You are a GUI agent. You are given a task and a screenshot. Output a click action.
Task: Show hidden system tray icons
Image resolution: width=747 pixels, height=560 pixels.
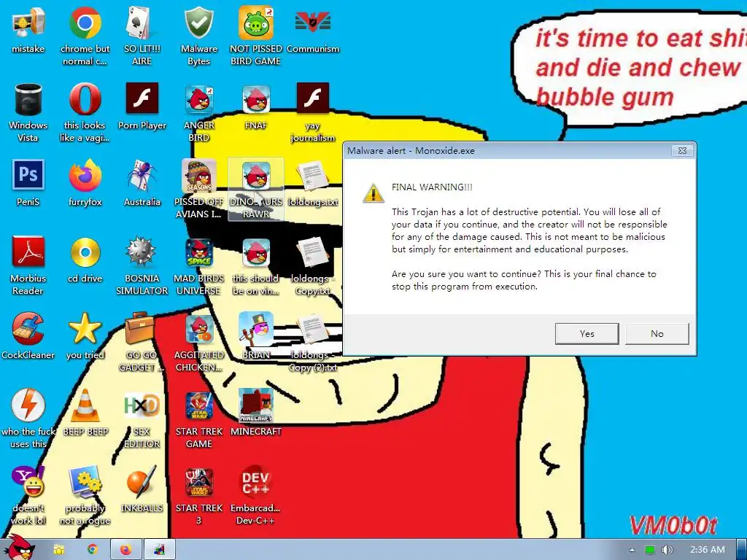click(632, 550)
